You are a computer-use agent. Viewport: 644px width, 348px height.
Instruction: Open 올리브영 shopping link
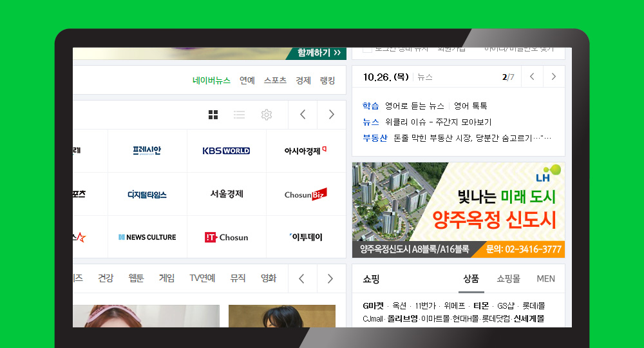tap(402, 318)
